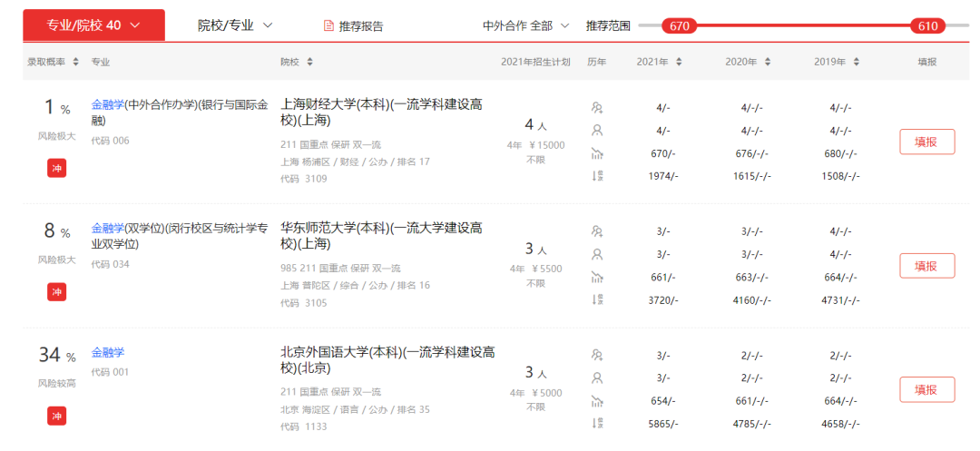The image size is (980, 451).
Task: Expand the 院校/专业 dropdown
Action: coord(235,25)
